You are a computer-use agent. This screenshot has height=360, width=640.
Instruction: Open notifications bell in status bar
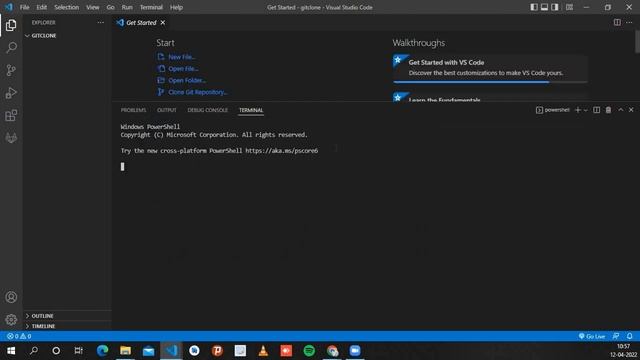[x=630, y=336]
